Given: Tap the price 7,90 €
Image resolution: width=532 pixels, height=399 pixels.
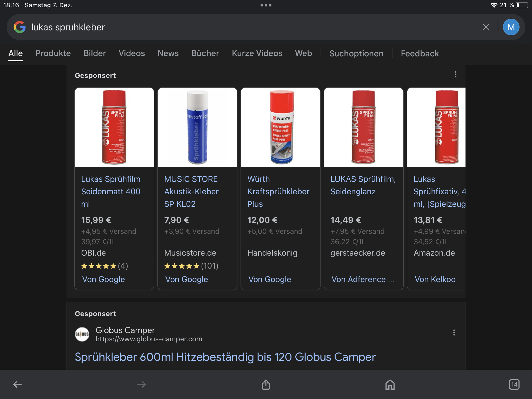Looking at the screenshot, I should pyautogui.click(x=176, y=220).
